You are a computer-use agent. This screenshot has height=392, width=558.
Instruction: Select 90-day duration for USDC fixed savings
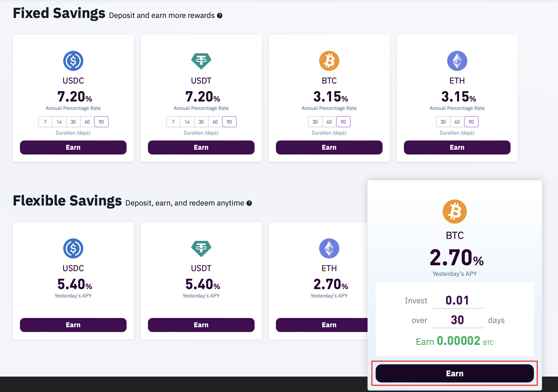pos(101,122)
